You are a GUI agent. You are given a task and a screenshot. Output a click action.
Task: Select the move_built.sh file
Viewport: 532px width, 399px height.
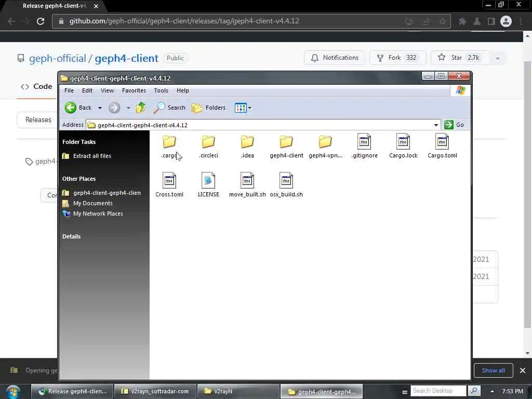click(247, 185)
